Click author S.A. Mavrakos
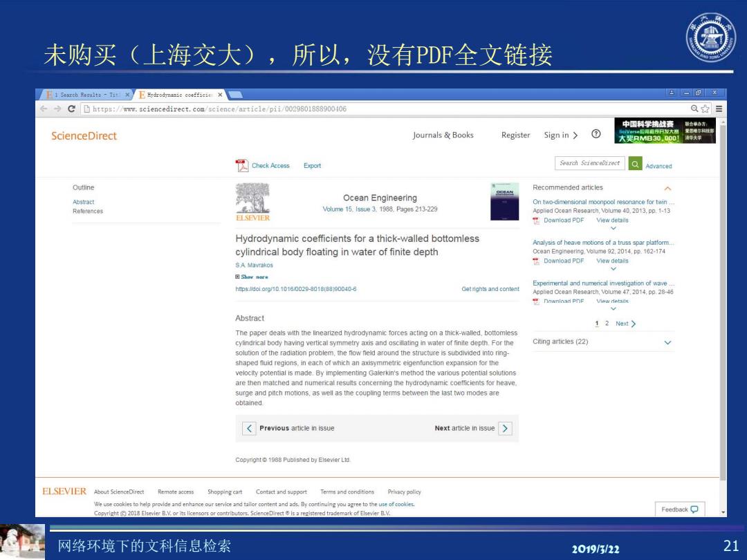Viewport: 747px width, 560px height. 254,265
